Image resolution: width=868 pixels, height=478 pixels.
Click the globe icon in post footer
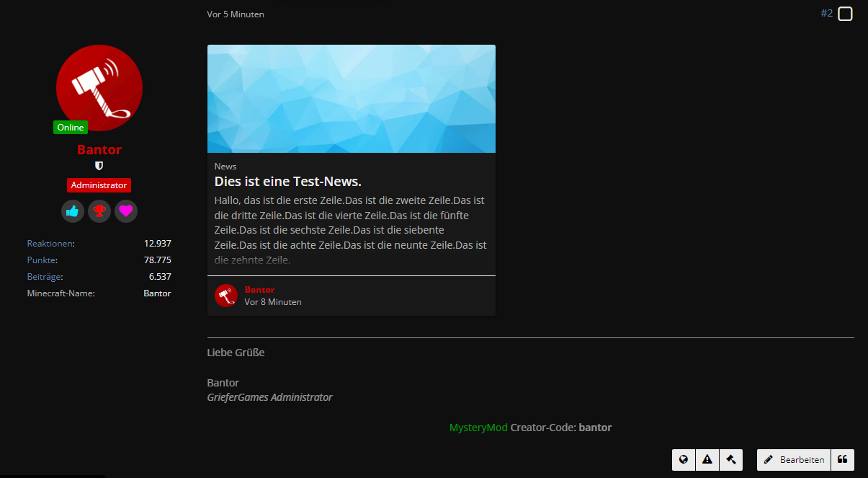pos(684,460)
